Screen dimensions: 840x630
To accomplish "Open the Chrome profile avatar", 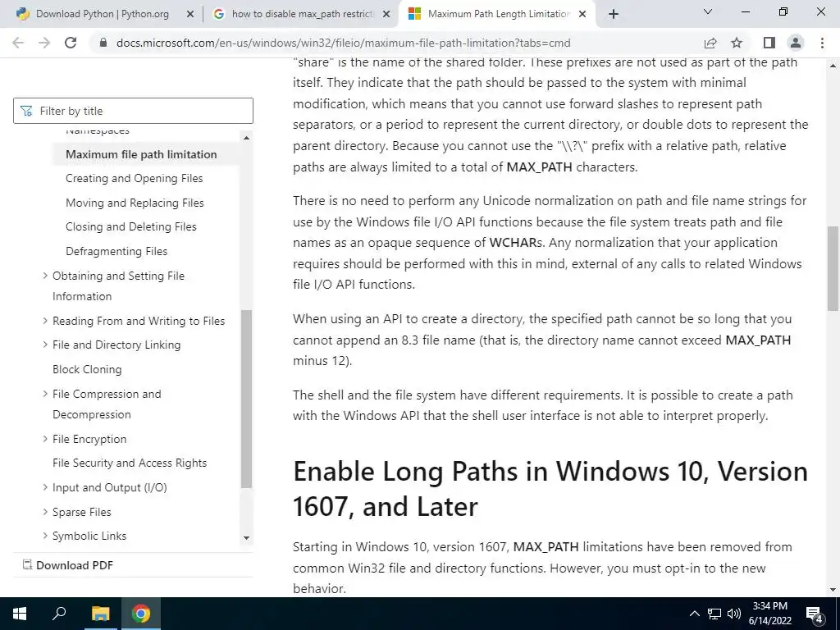I will [796, 43].
